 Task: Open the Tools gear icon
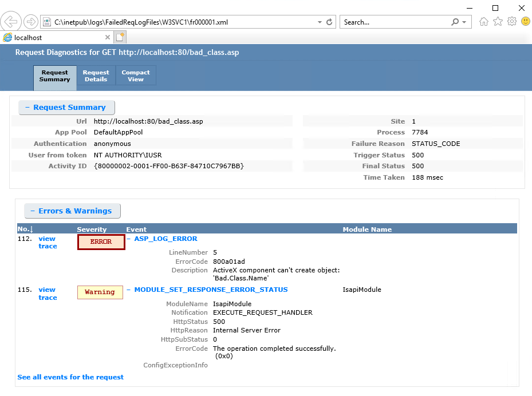(x=511, y=22)
